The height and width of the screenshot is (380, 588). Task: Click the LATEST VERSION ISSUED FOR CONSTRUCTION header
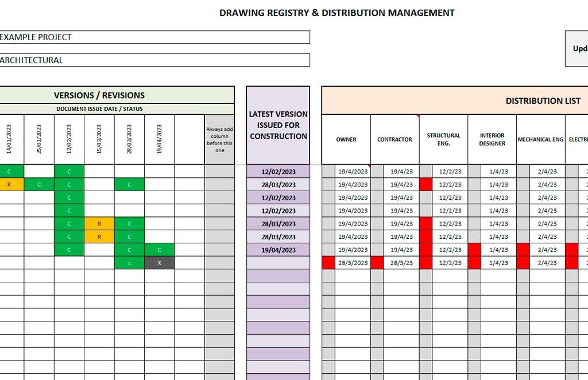pyautogui.click(x=277, y=125)
